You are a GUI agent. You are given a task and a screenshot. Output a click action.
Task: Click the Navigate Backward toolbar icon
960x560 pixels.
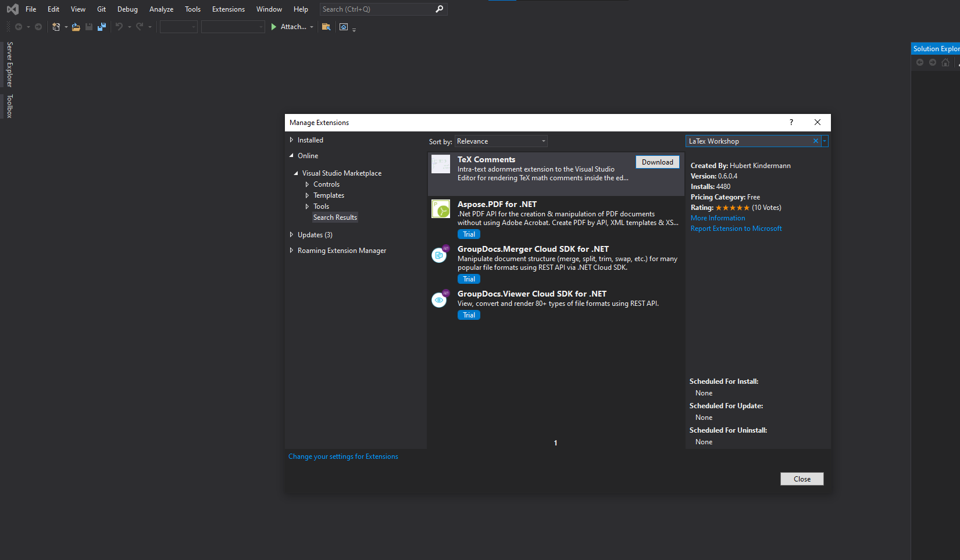point(19,27)
